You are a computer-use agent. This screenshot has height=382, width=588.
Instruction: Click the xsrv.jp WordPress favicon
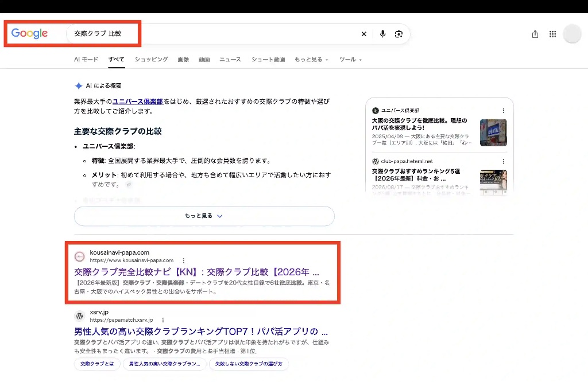pos(79,316)
